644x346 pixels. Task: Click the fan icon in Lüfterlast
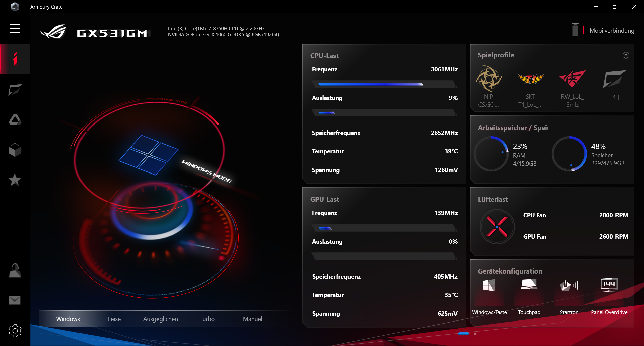pos(497,227)
